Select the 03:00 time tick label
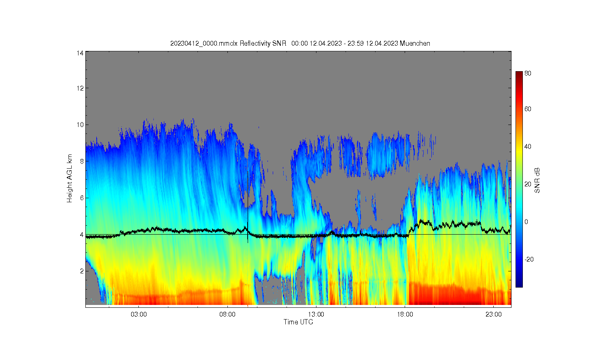This screenshot has width=607, height=364. click(x=139, y=314)
